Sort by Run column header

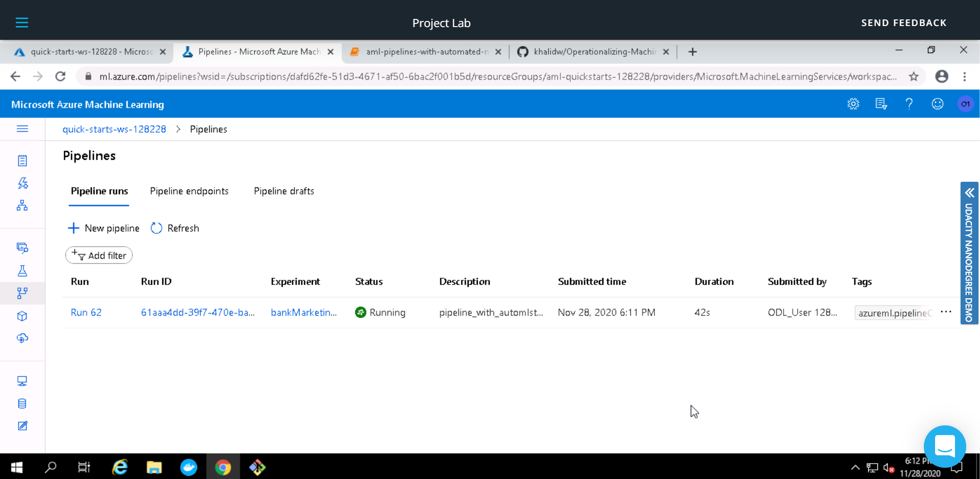pos(80,281)
